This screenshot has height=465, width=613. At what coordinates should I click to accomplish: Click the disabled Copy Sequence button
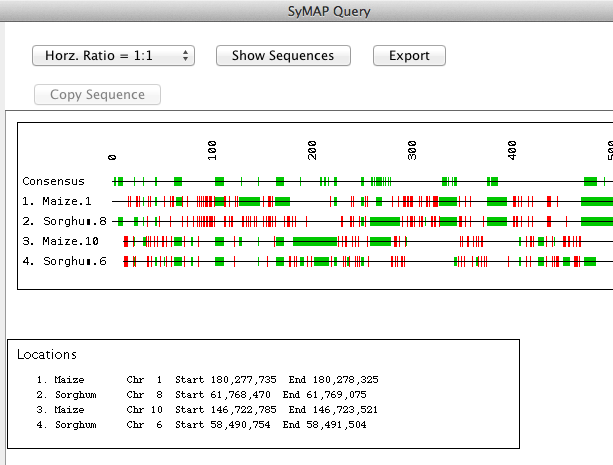(x=97, y=95)
